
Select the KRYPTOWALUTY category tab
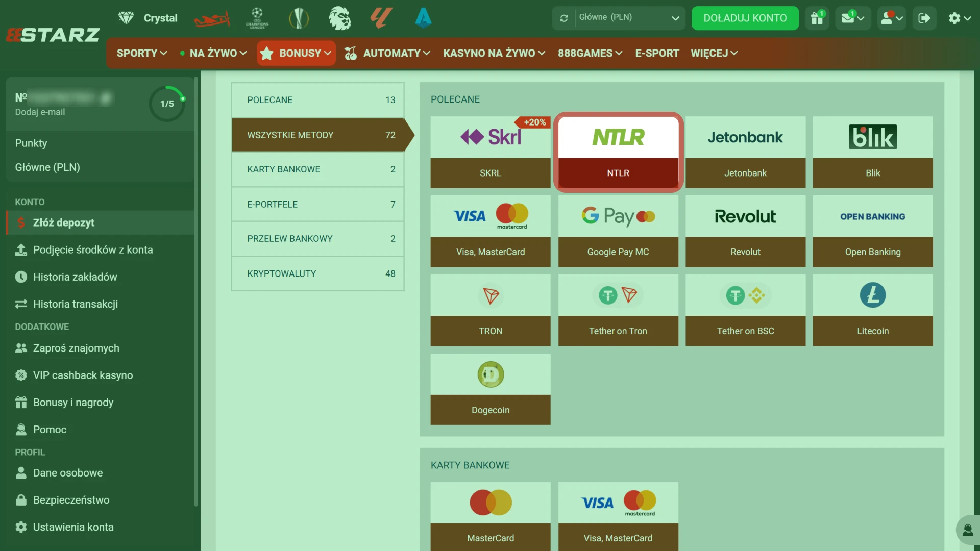317,274
